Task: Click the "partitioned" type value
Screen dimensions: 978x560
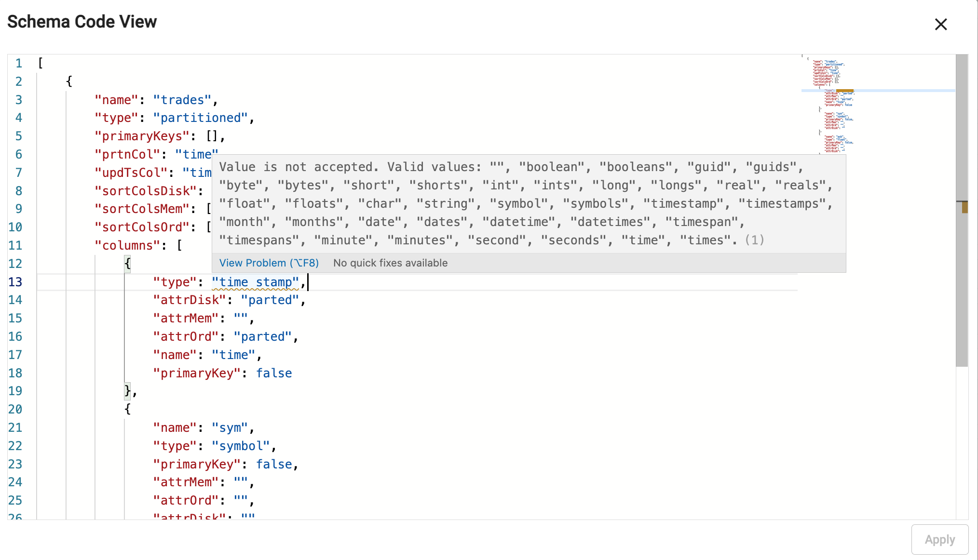Action: (x=201, y=118)
